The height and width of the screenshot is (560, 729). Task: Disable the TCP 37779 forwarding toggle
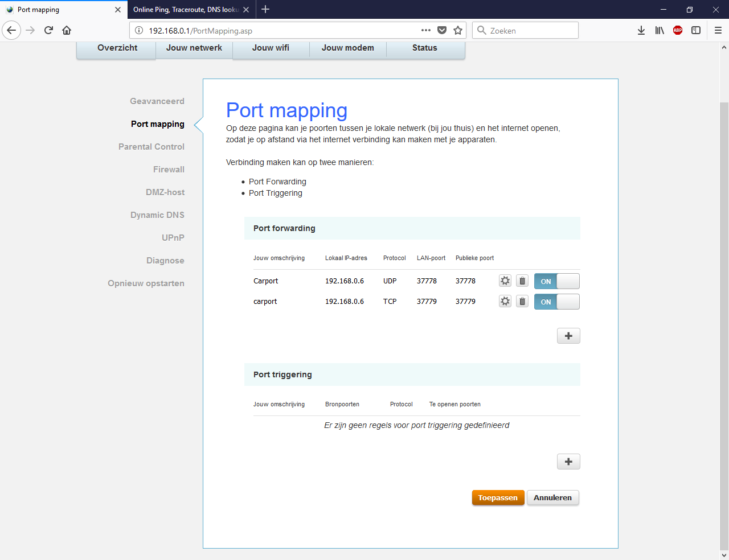556,302
